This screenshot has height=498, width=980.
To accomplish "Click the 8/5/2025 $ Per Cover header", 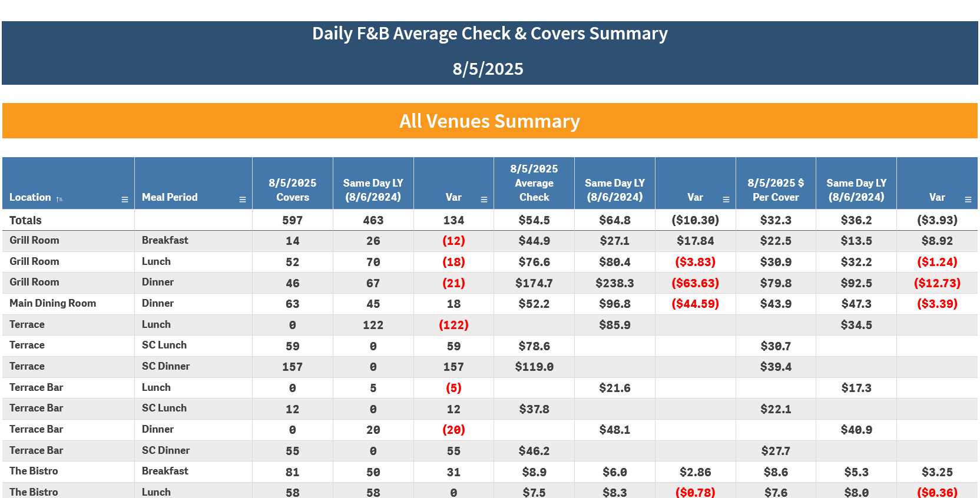I will click(x=776, y=190).
